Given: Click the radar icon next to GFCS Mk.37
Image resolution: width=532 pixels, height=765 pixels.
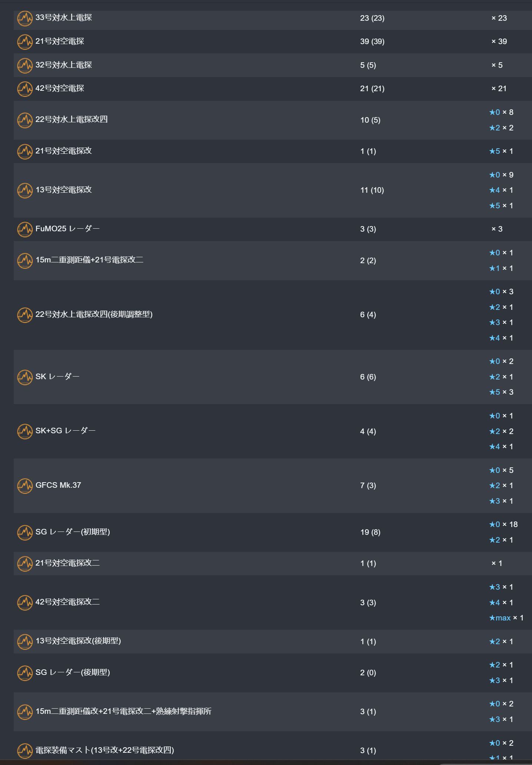Looking at the screenshot, I should tap(25, 486).
